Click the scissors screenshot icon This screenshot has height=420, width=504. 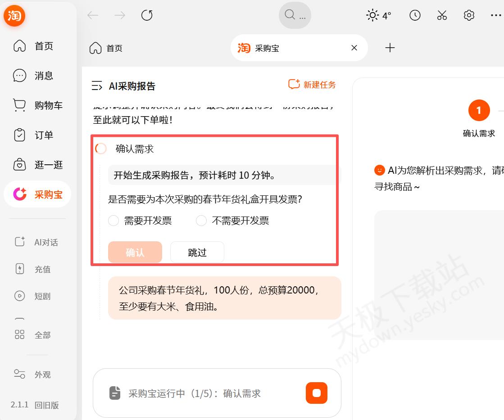[442, 15]
